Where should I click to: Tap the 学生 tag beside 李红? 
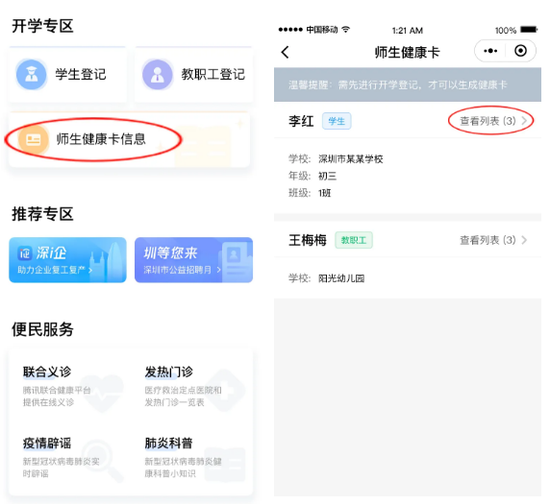tap(337, 121)
